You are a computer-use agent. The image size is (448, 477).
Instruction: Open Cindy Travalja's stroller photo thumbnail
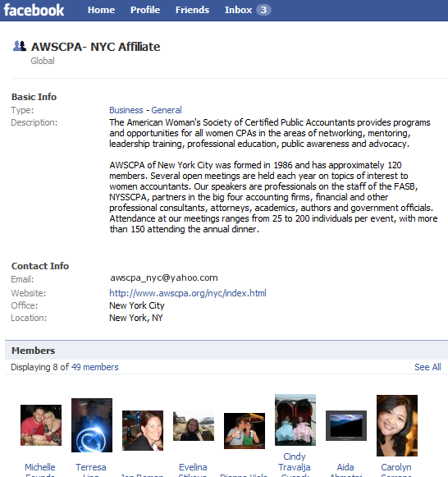coord(295,420)
